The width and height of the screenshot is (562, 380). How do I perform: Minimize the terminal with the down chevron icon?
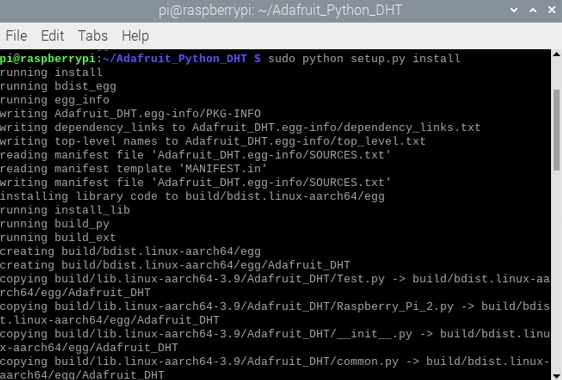click(514, 10)
